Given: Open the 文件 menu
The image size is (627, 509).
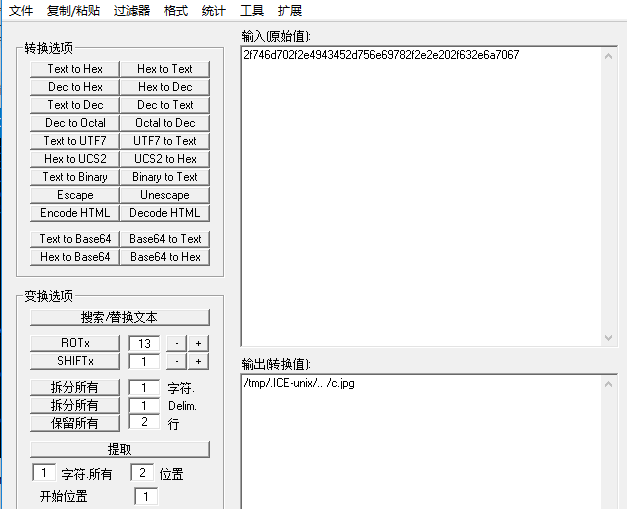Looking at the screenshot, I should click(21, 11).
